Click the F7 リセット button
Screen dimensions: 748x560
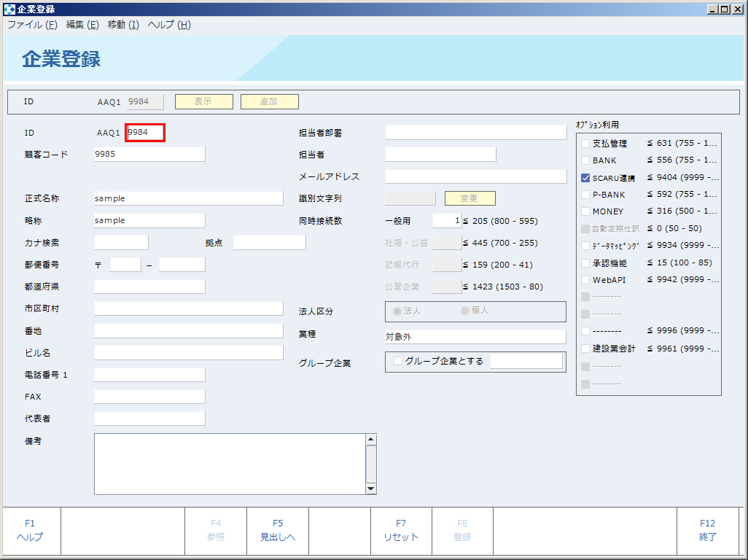tap(401, 531)
